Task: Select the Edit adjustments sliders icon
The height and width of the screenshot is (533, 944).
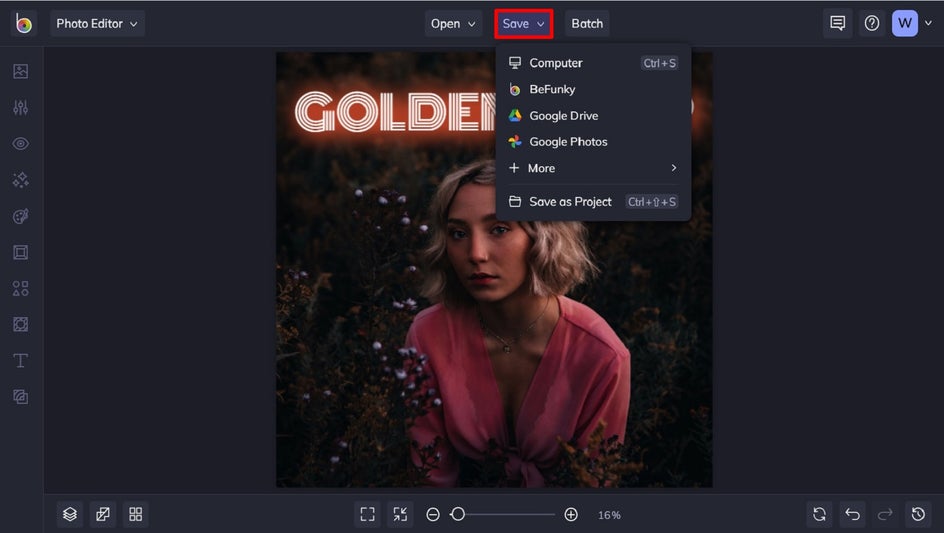Action: pyautogui.click(x=21, y=108)
